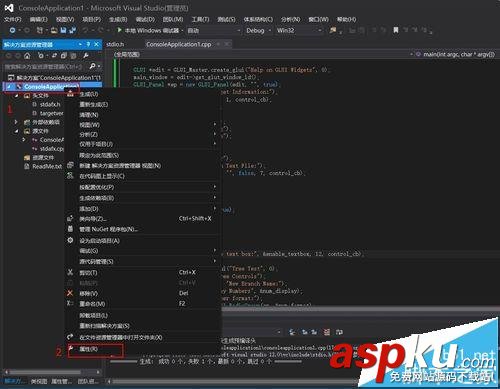Click the NuGet package icon in the context menu
Screen dimensions: 500x389
70,229
